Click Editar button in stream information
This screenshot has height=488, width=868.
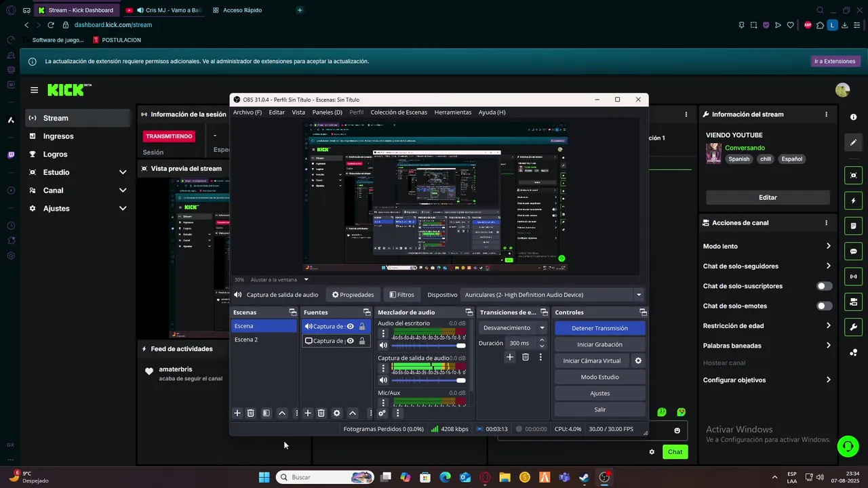[768, 197]
